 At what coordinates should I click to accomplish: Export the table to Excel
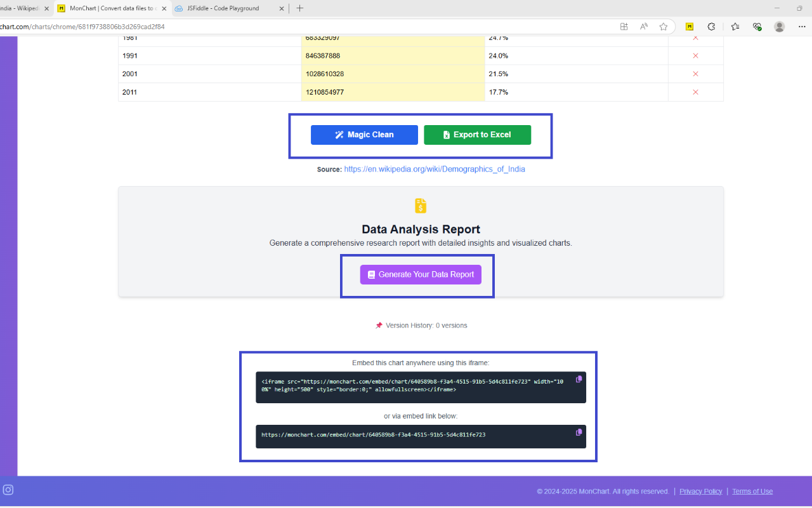[477, 135]
